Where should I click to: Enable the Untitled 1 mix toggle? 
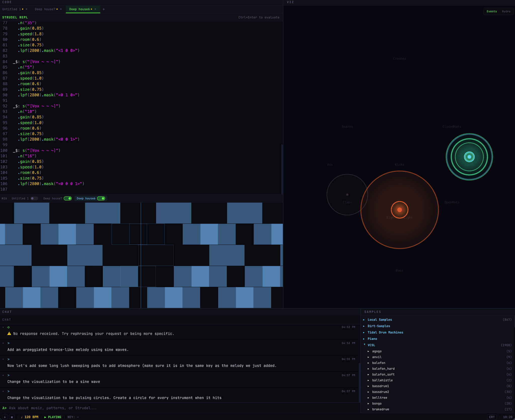(x=34, y=198)
